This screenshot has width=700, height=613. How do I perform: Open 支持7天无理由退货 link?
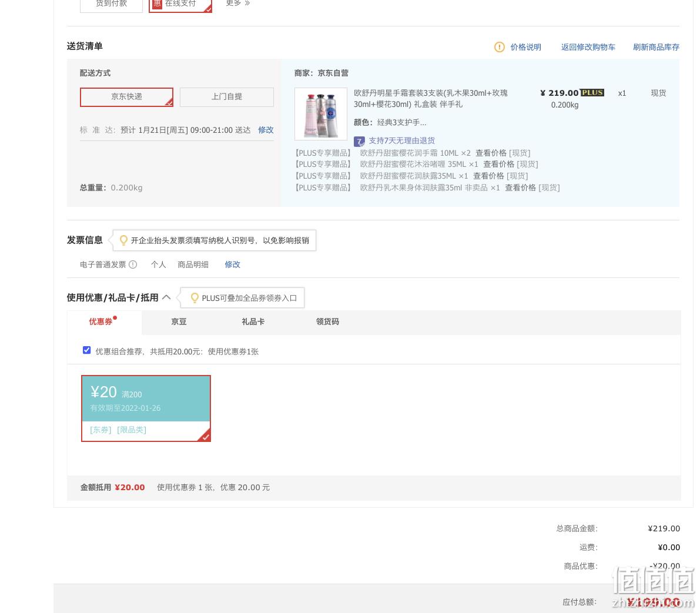click(x=401, y=140)
